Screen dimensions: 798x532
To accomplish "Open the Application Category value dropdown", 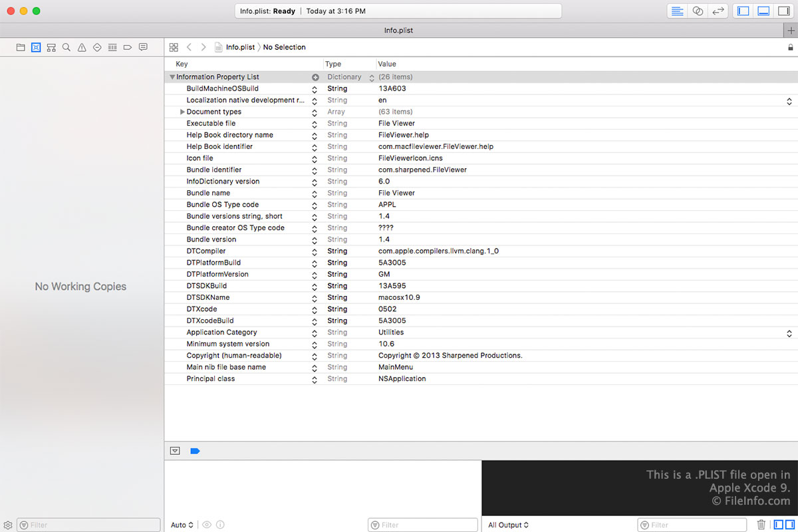I will pyautogui.click(x=789, y=332).
